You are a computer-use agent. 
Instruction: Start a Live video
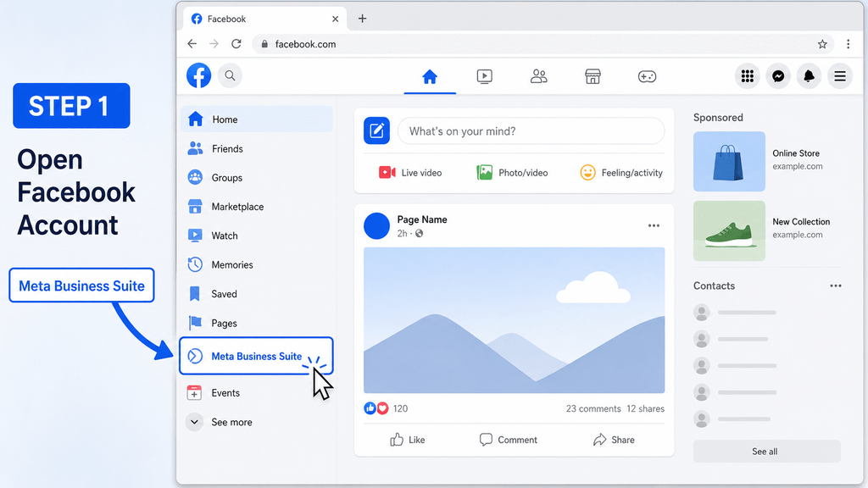(410, 173)
